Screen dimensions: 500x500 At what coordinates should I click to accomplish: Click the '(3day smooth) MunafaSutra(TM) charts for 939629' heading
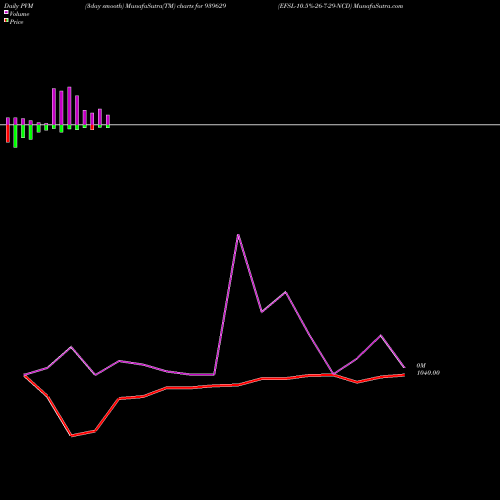click(x=156, y=6)
